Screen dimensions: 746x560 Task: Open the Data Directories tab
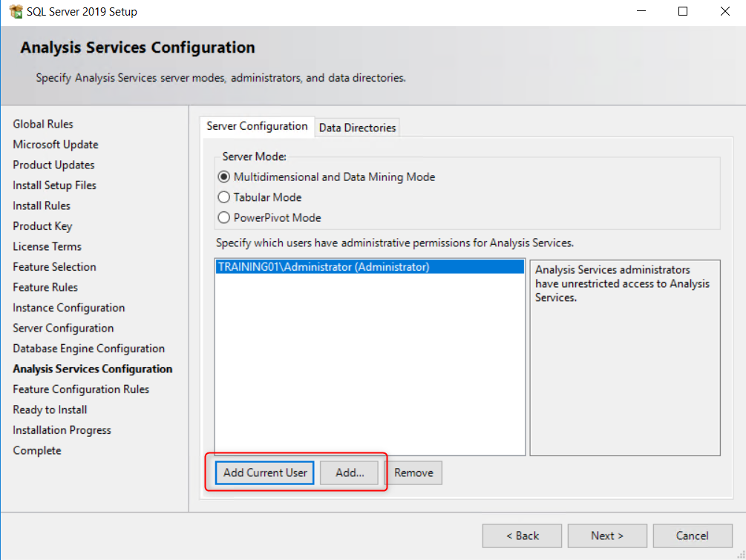click(357, 128)
